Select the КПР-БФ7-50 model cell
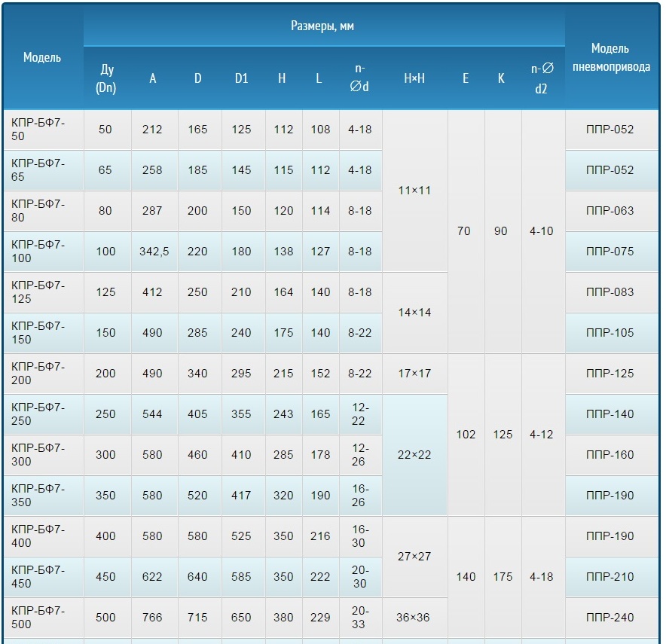Screen dimensions: 666x644 pos(44,130)
